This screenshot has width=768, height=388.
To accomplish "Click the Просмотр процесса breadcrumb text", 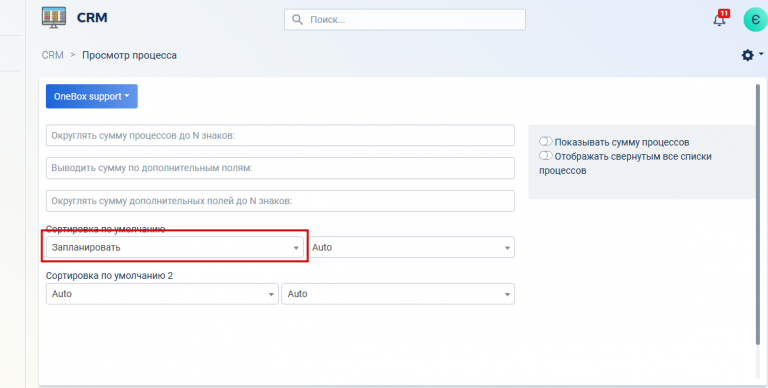I will pyautogui.click(x=129, y=55).
